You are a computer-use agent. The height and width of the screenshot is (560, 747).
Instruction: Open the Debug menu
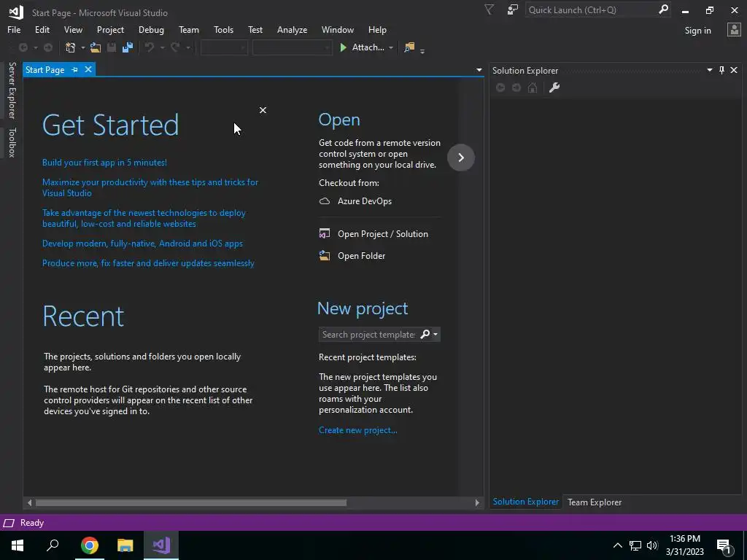[x=151, y=29]
